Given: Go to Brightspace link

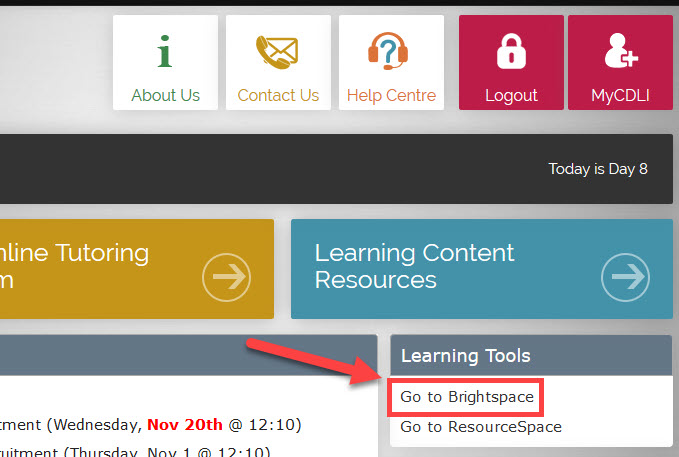Looking at the screenshot, I should (x=467, y=397).
